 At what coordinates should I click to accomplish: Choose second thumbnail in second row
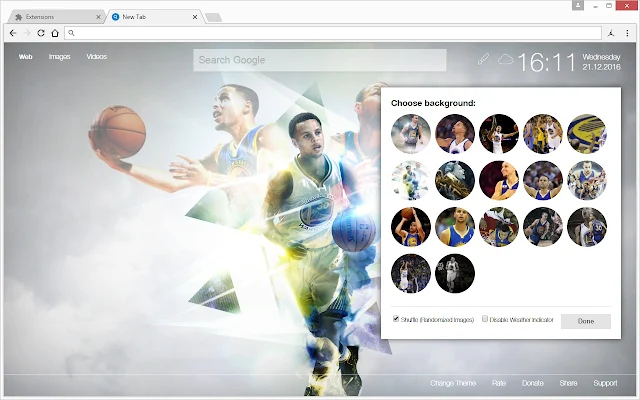(x=455, y=180)
